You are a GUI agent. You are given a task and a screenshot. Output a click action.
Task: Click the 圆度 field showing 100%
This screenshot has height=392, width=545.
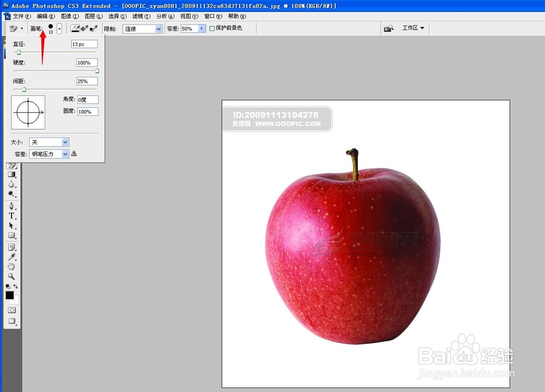(x=88, y=112)
